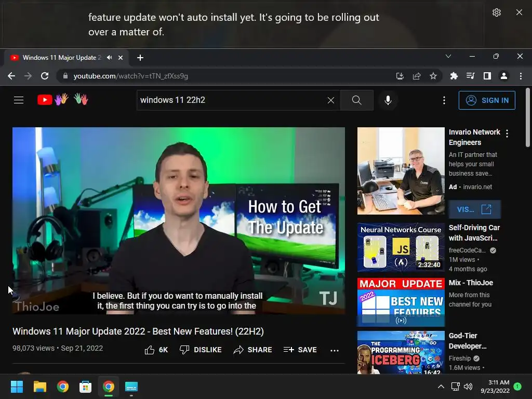The height and width of the screenshot is (399, 532).
Task: Show hidden tray icons chevron
Action: (x=441, y=387)
